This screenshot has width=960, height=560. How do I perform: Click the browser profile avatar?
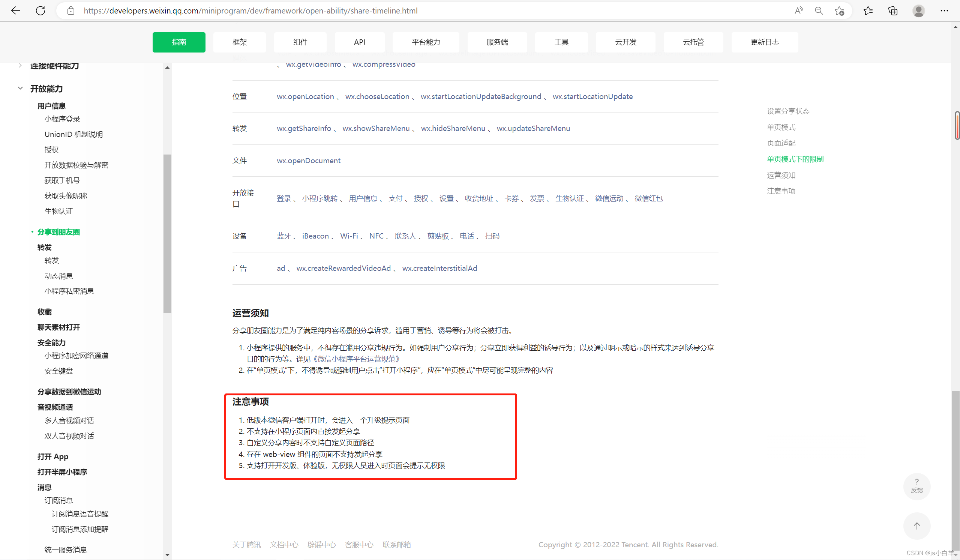918,11
